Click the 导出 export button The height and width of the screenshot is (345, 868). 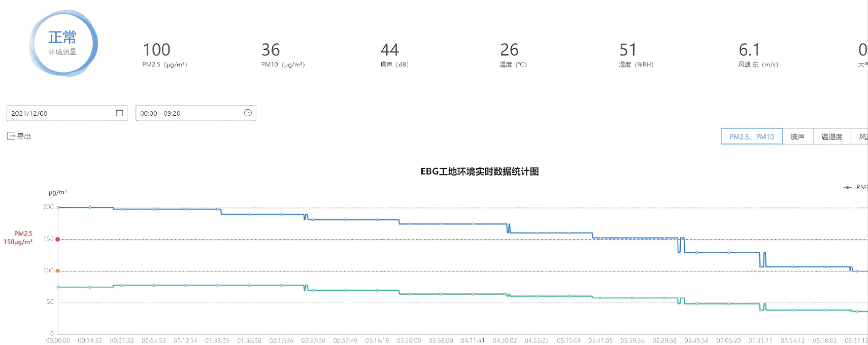point(19,136)
